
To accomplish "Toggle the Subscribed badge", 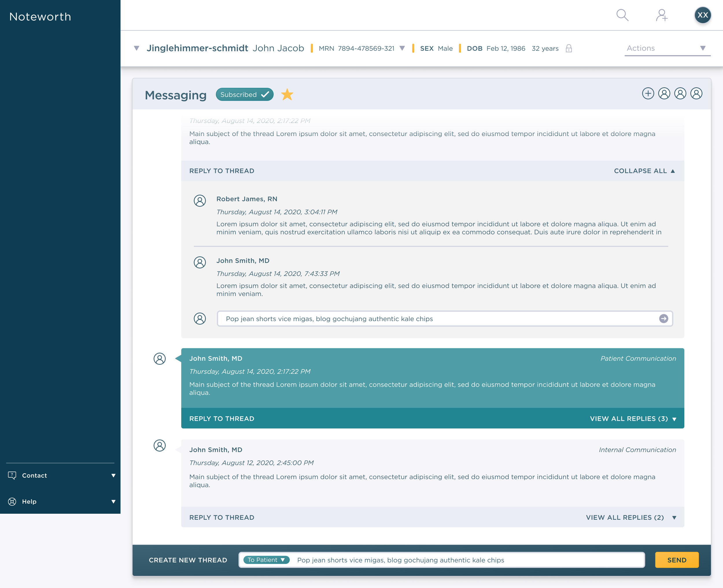I will tap(244, 94).
